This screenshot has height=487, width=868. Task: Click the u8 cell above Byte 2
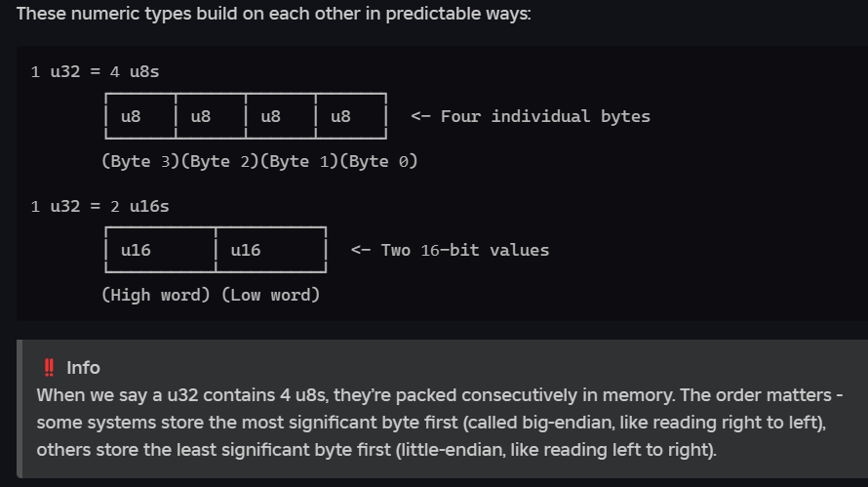(x=201, y=116)
